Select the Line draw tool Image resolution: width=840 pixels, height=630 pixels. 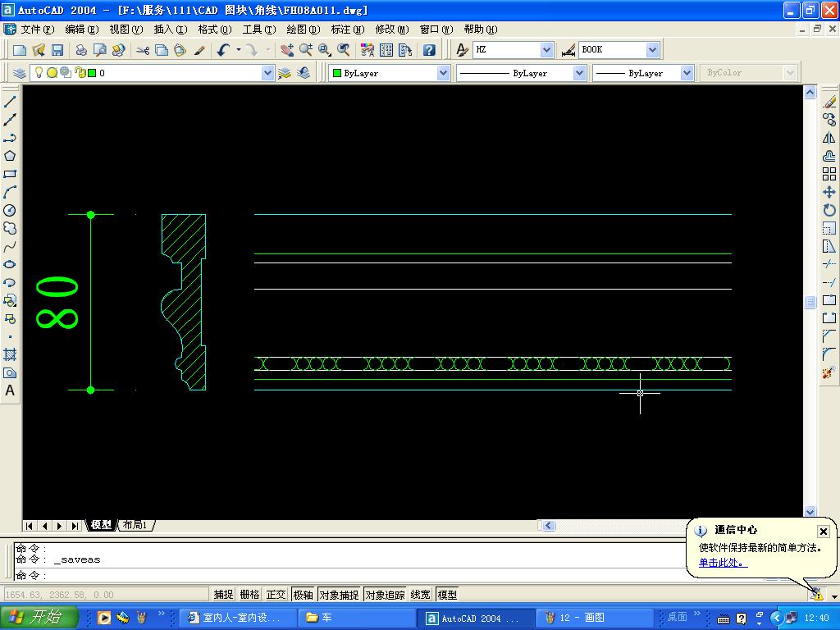(10, 102)
